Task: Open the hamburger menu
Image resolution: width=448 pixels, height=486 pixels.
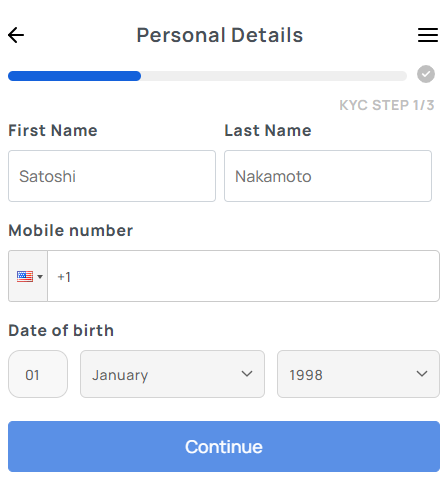Action: [428, 35]
